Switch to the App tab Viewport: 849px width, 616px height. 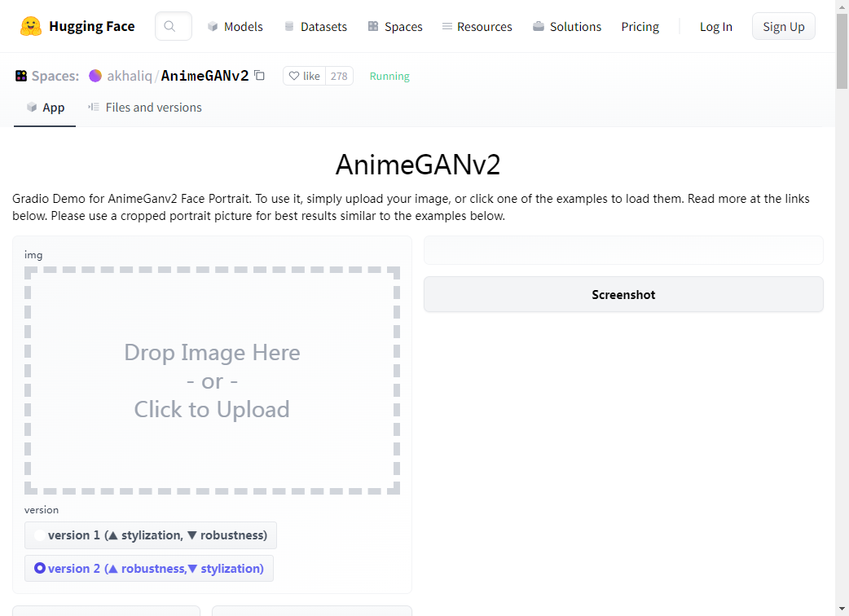[45, 108]
